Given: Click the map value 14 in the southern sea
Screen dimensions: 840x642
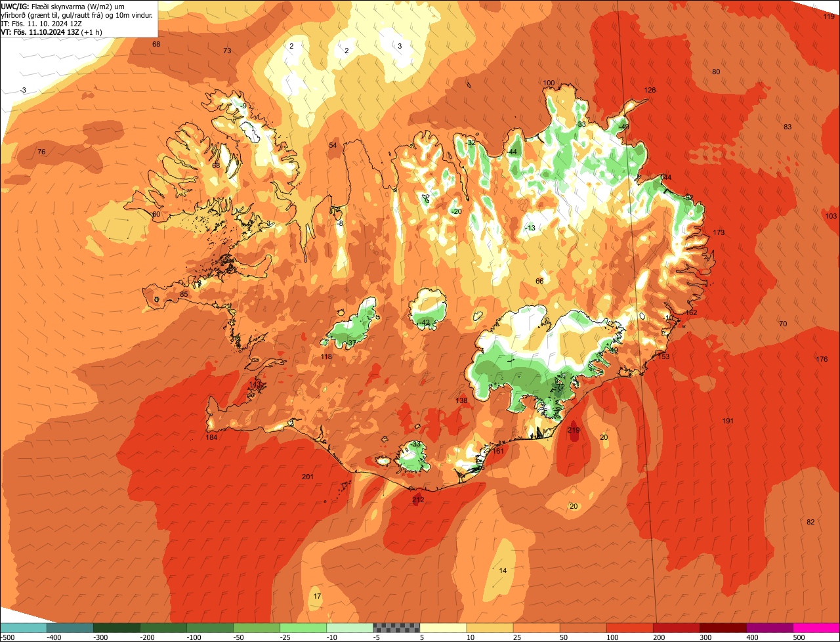Looking at the screenshot, I should coord(503,570).
